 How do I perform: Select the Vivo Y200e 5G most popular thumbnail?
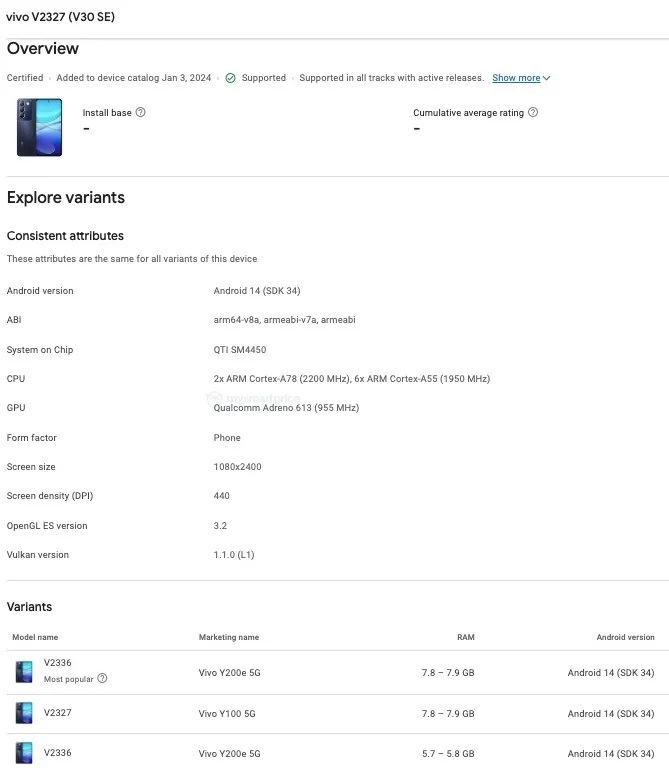(24, 672)
